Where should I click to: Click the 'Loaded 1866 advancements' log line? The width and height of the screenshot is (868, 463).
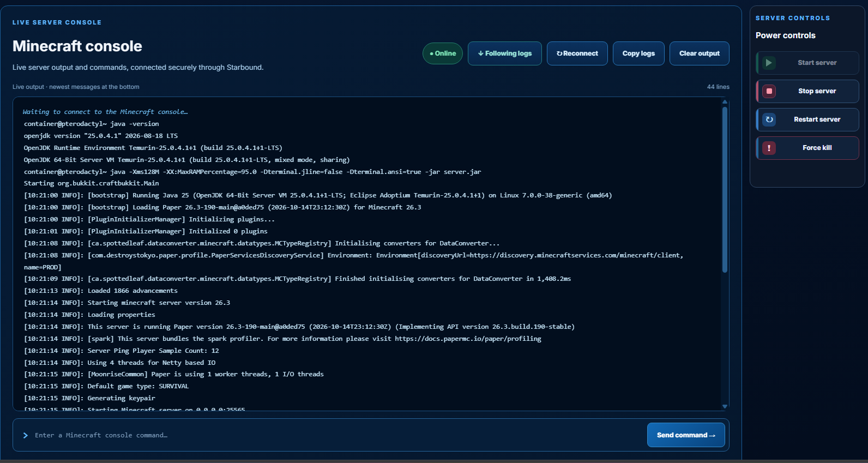(x=101, y=291)
